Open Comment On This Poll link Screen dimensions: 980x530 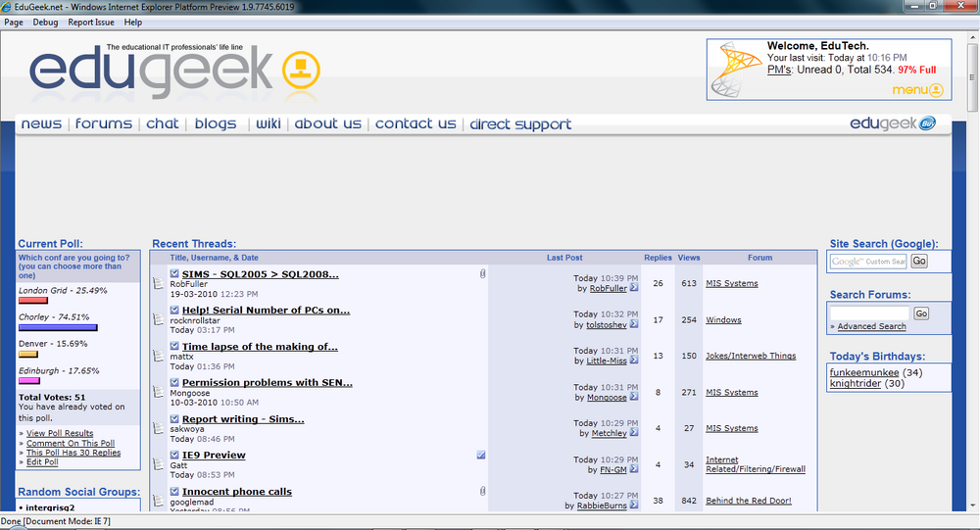pos(71,443)
